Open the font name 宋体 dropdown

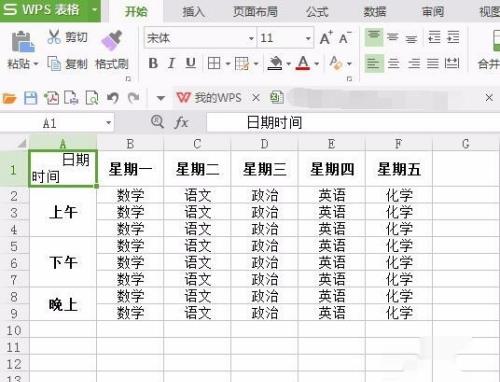(x=251, y=38)
